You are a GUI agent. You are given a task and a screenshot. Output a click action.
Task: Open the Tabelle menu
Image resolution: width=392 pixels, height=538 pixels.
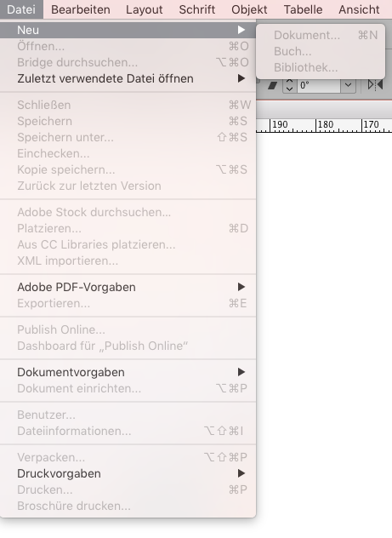303,9
